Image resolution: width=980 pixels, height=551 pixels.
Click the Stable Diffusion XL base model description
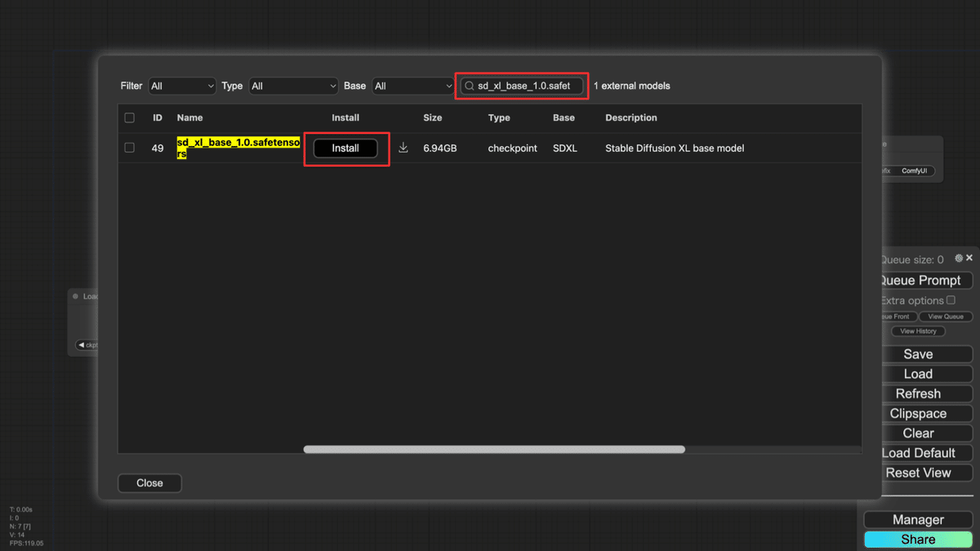[x=675, y=149]
